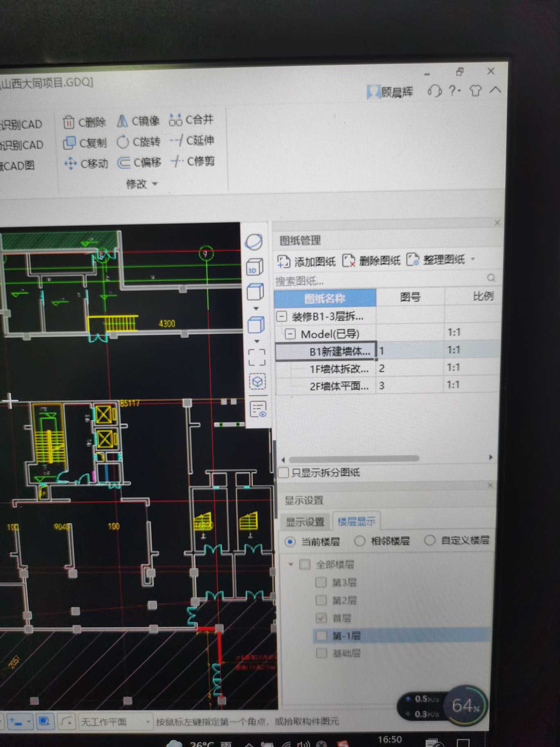Image resolution: width=560 pixels, height=747 pixels.
Task: Click the view cube icon below the 3D icon
Action: 255,292
